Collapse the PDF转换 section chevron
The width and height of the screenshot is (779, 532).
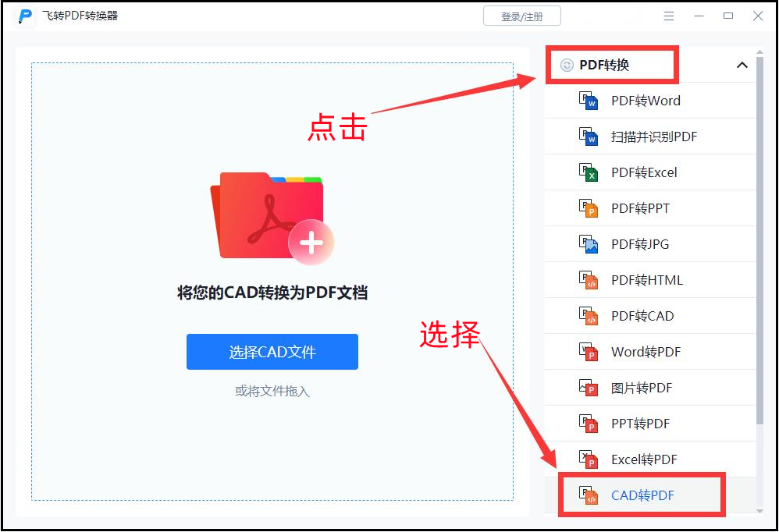[x=742, y=65]
